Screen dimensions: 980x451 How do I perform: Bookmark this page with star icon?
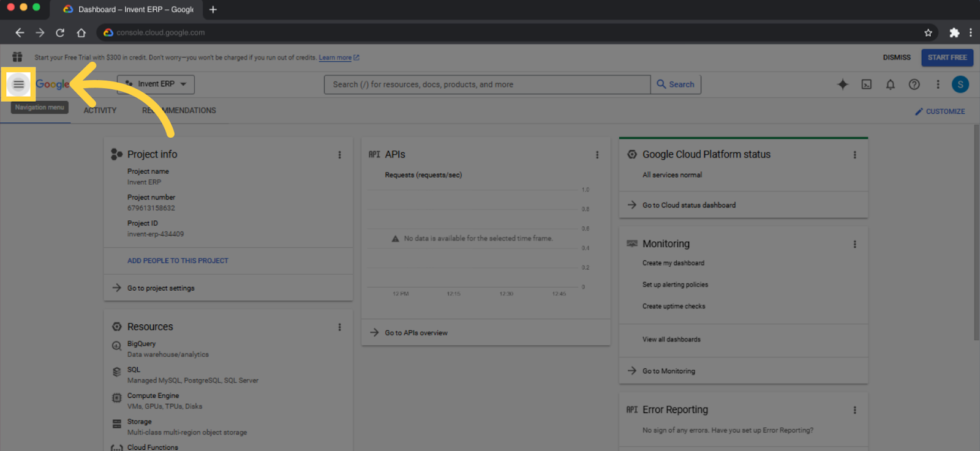tap(929, 32)
